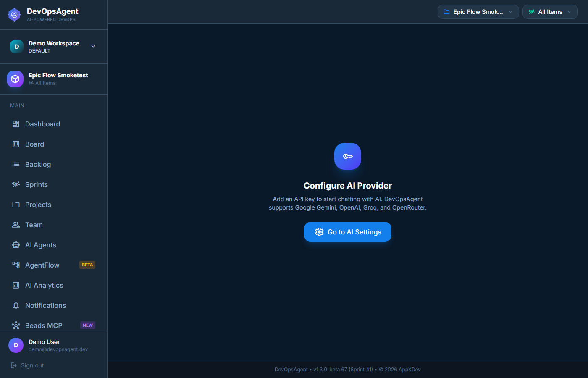Click the Backlog list icon
The height and width of the screenshot is (378, 588).
(16, 164)
